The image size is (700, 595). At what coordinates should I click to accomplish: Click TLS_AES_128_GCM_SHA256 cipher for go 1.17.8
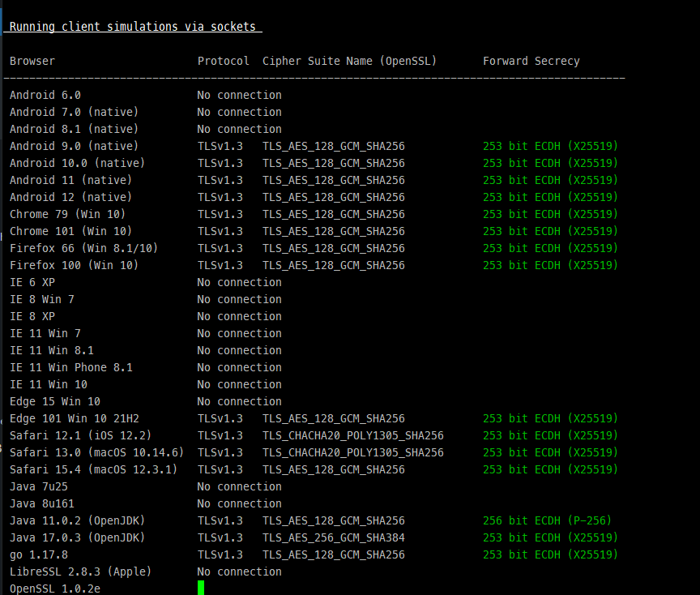(x=334, y=554)
